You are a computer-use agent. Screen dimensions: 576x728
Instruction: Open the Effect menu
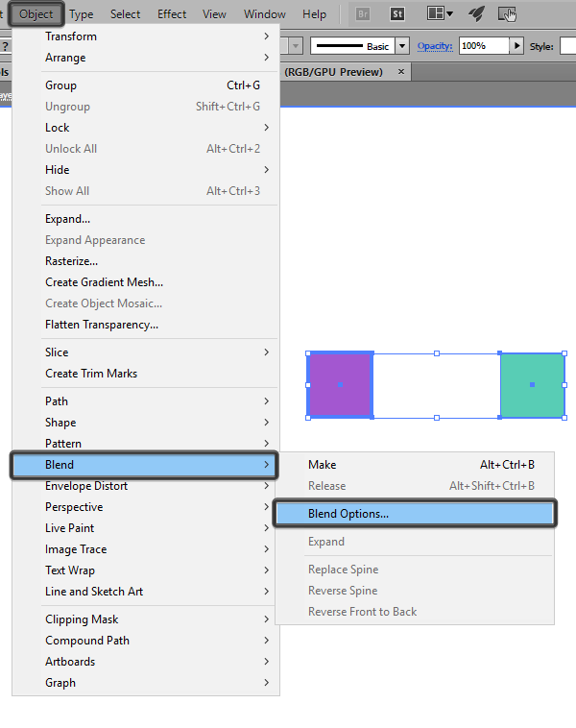tap(172, 14)
